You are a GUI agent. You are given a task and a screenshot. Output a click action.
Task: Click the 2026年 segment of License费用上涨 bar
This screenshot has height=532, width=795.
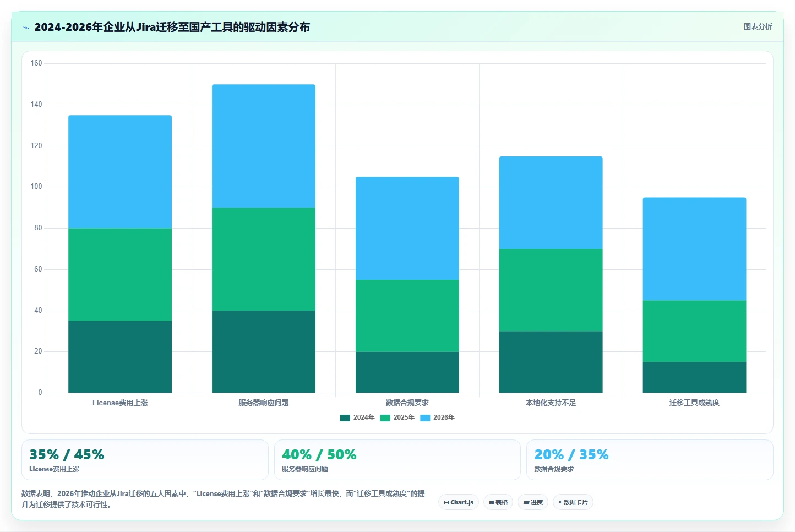click(x=120, y=172)
